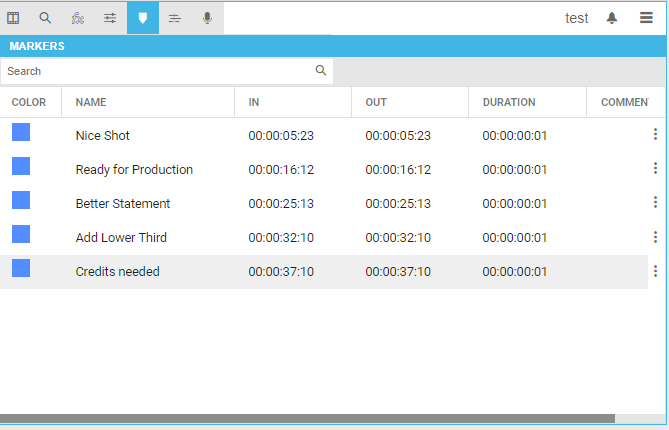Image resolution: width=669 pixels, height=430 pixels.
Task: Select the Markers panel icon
Action: pos(143,18)
